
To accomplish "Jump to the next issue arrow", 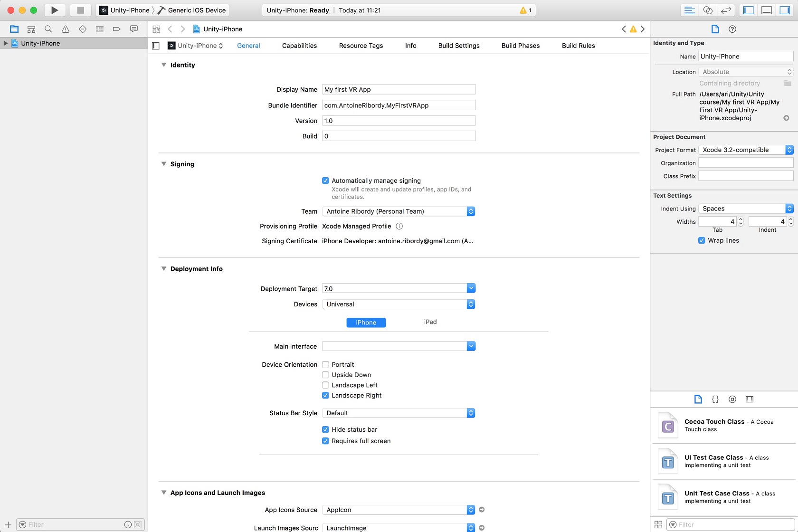I will [643, 29].
